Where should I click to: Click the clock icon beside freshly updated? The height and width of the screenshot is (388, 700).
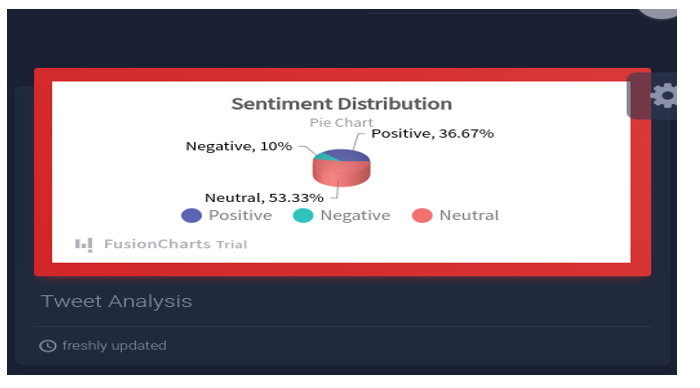pyautogui.click(x=48, y=346)
